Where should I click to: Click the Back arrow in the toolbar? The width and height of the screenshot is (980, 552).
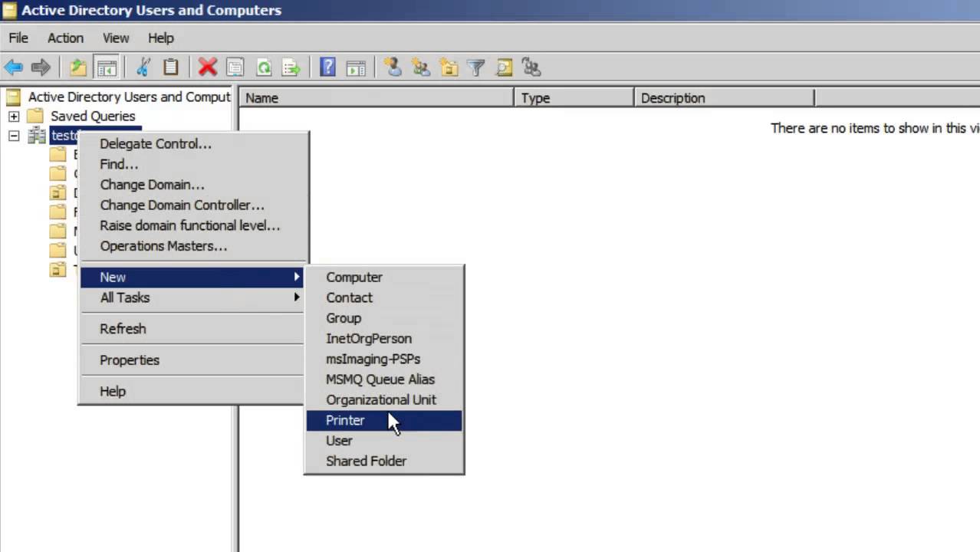14,67
